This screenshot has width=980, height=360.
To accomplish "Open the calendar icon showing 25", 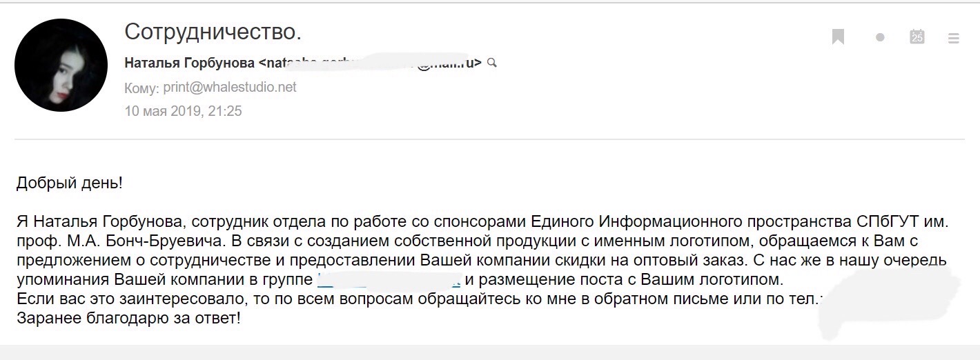I will coord(917,37).
